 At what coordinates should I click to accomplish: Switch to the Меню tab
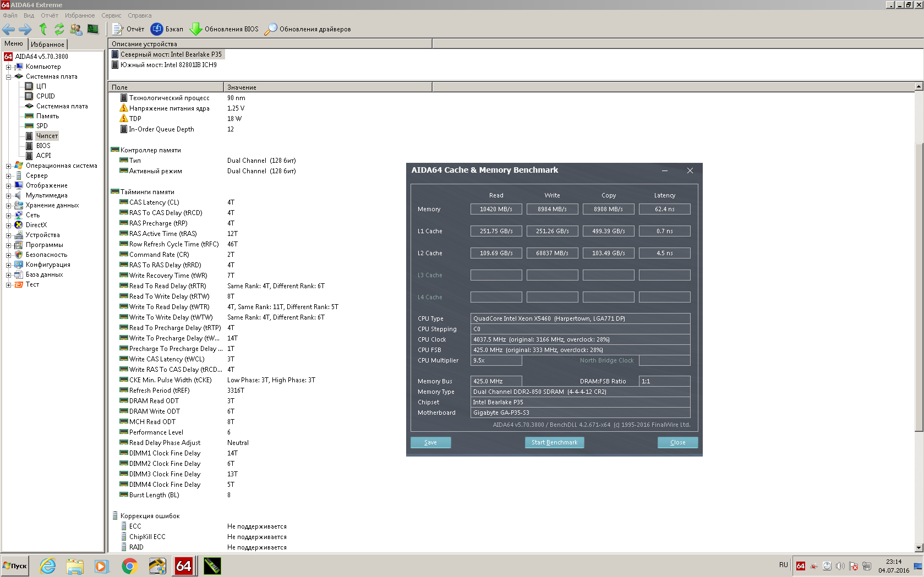[14, 43]
